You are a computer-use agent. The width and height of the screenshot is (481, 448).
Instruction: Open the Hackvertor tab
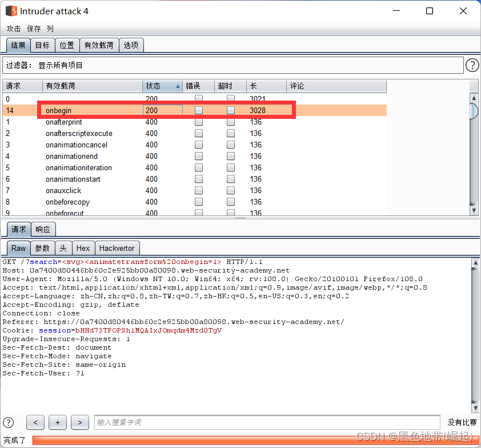pos(117,248)
